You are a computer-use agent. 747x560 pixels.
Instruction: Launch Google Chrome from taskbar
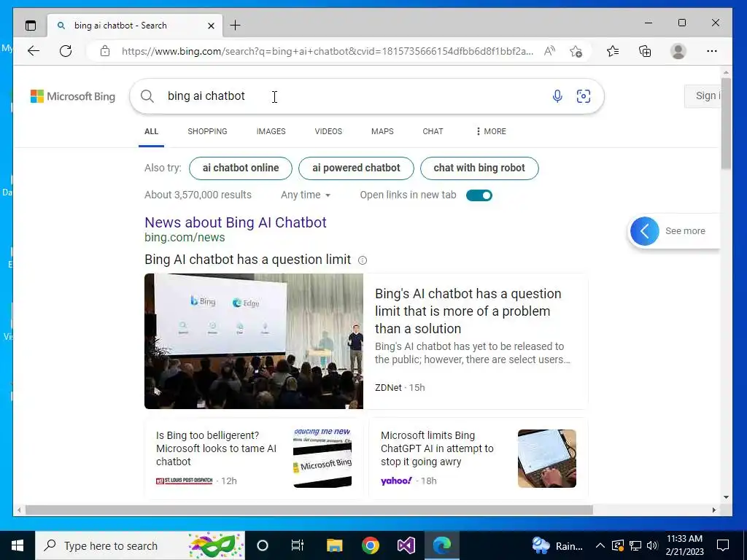point(370,545)
